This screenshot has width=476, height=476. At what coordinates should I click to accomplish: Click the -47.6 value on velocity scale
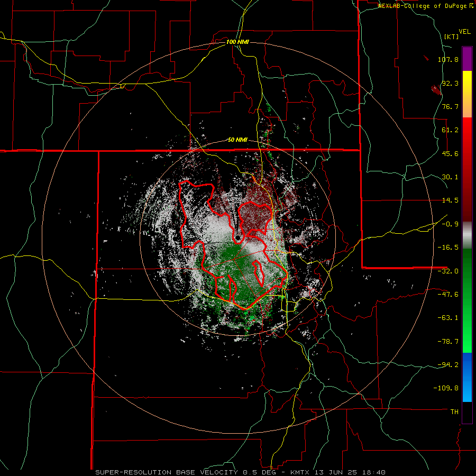coord(448,295)
